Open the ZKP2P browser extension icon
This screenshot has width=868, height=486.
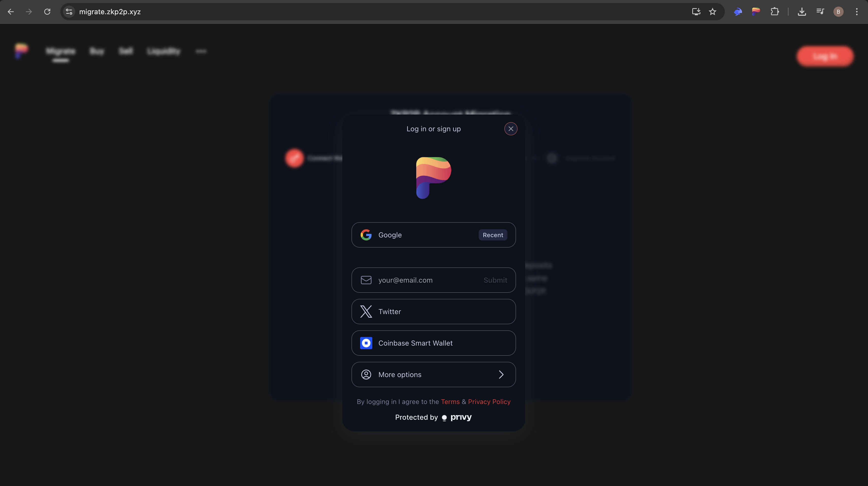click(756, 12)
